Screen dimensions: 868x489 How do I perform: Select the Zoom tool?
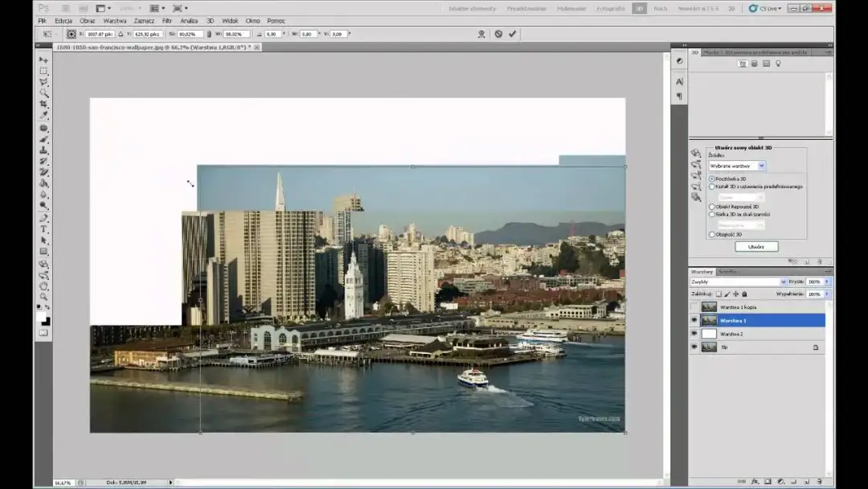click(x=43, y=296)
